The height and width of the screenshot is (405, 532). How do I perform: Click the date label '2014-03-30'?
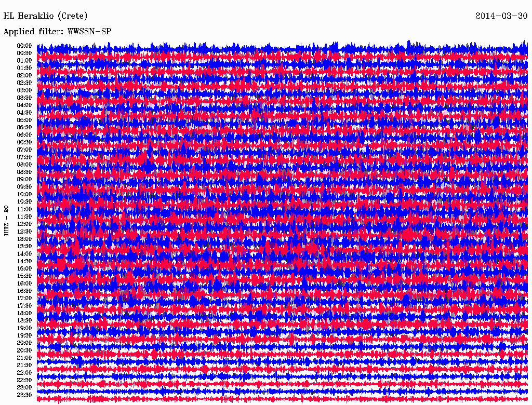[x=501, y=16]
